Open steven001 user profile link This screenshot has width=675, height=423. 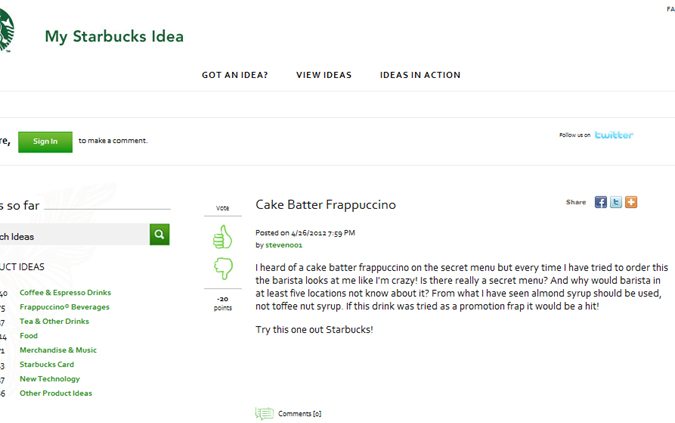tap(284, 245)
